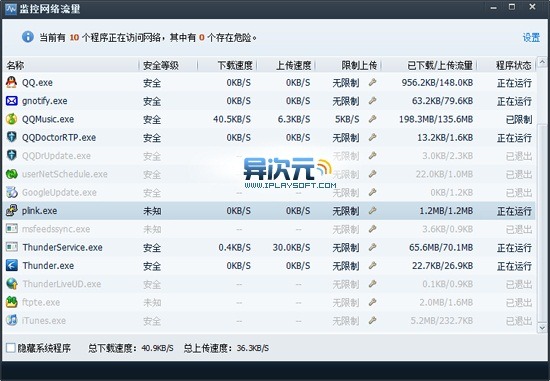
Task: Select the msfeedssync.exe row name
Action: click(x=56, y=229)
